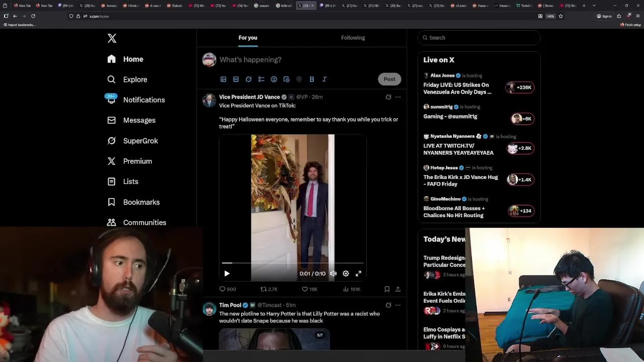Share the JD Vance post
This screenshot has height=362, width=644.
(398, 289)
